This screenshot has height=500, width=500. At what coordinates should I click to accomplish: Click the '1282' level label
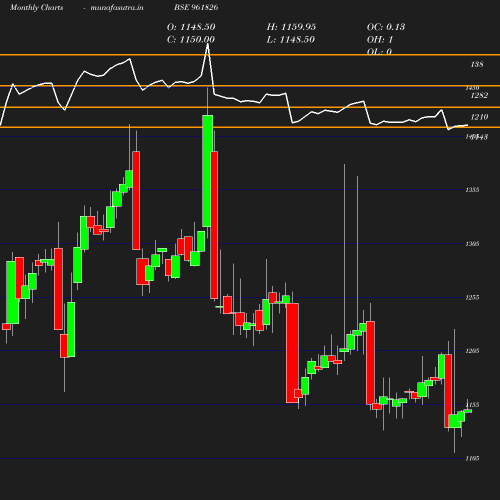[x=479, y=95]
